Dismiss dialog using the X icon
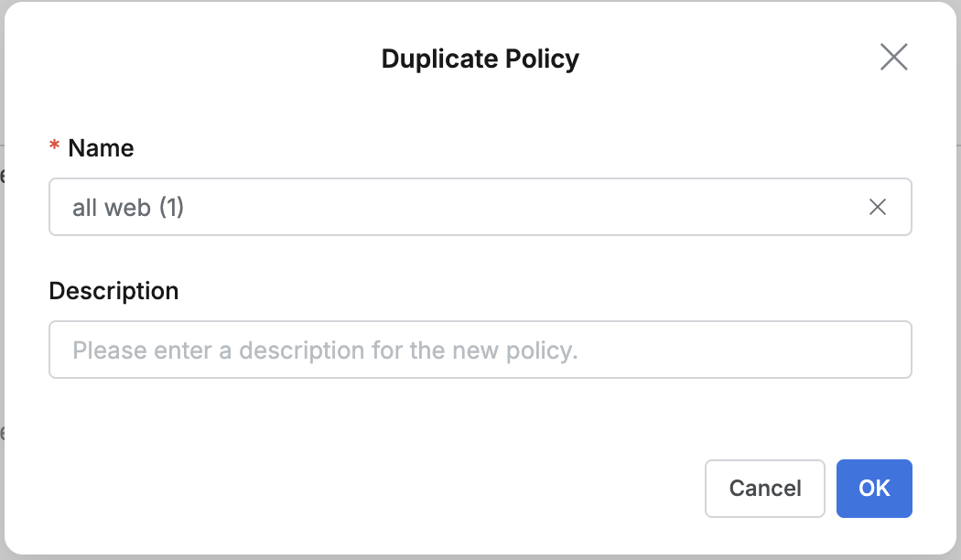The width and height of the screenshot is (961, 560). (893, 57)
